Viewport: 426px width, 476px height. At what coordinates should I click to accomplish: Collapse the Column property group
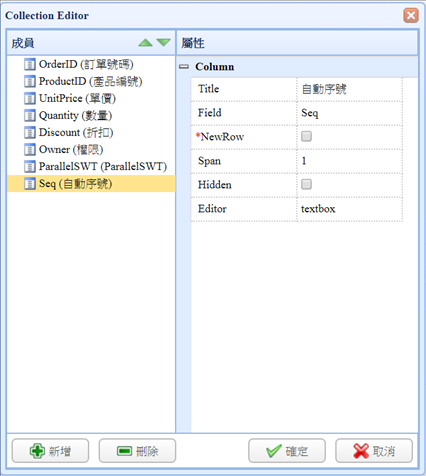184,67
